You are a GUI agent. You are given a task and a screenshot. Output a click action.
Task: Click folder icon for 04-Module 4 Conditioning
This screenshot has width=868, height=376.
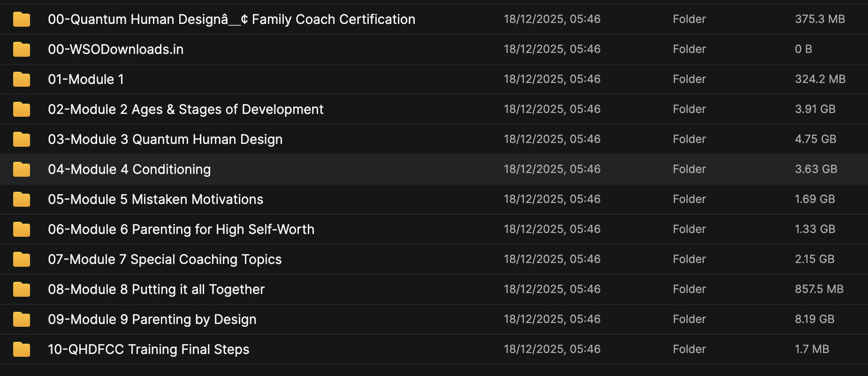click(x=22, y=169)
